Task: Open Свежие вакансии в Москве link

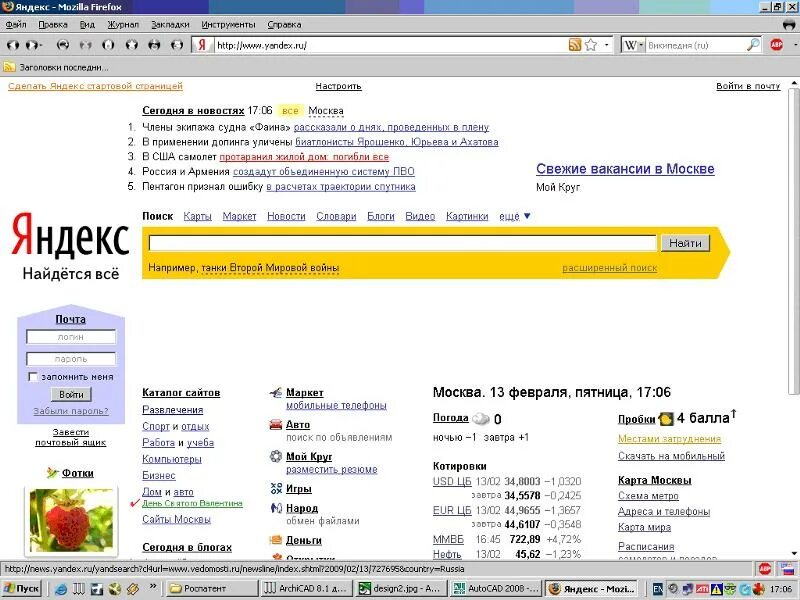Action: coord(625,169)
